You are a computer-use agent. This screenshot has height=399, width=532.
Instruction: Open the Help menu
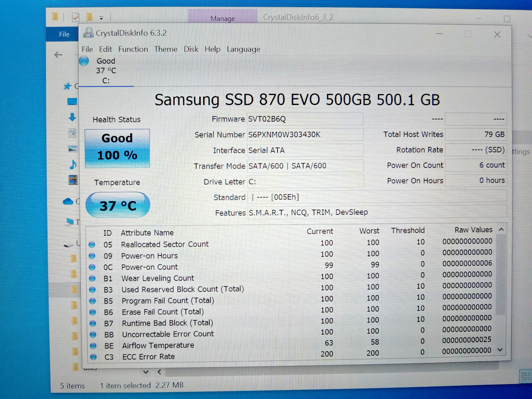pos(212,49)
